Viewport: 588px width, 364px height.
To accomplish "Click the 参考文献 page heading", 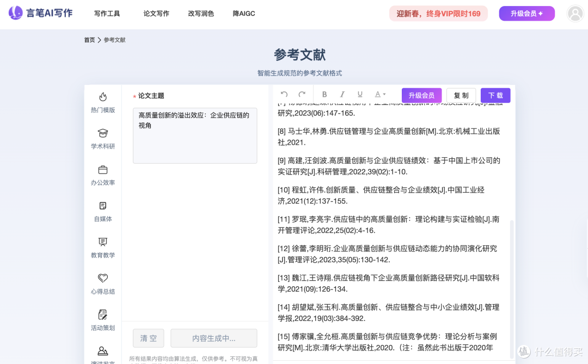I will click(299, 55).
